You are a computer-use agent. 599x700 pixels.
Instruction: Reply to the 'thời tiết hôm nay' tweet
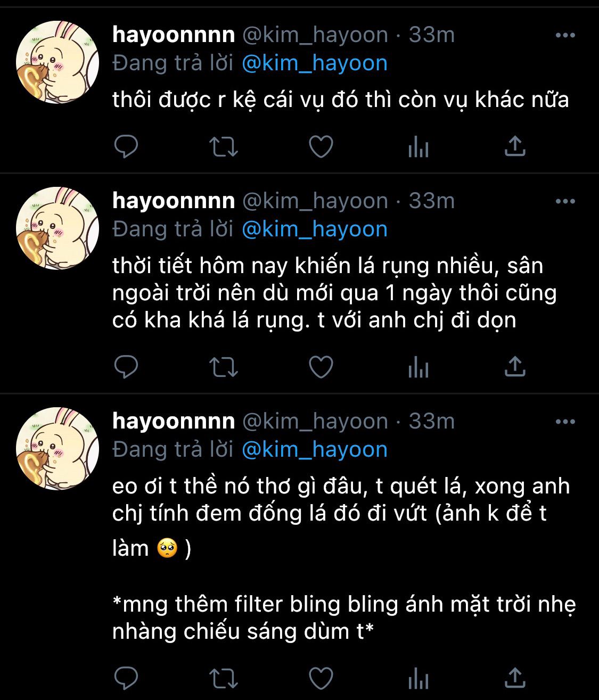pyautogui.click(x=126, y=367)
